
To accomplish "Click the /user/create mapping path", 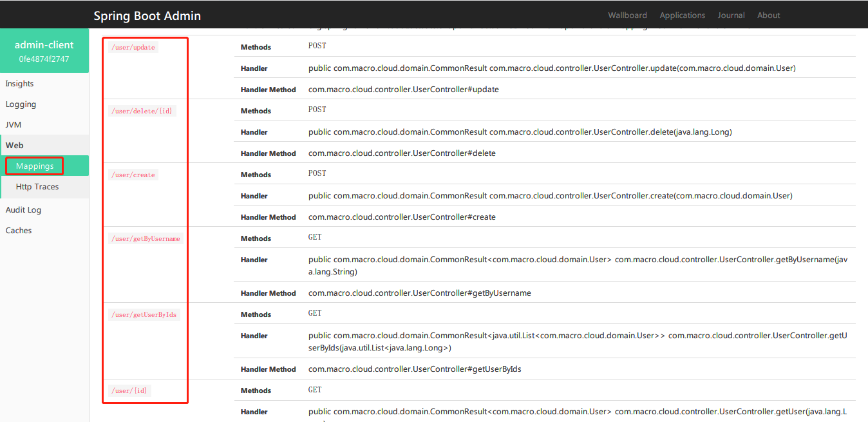I will click(x=133, y=175).
